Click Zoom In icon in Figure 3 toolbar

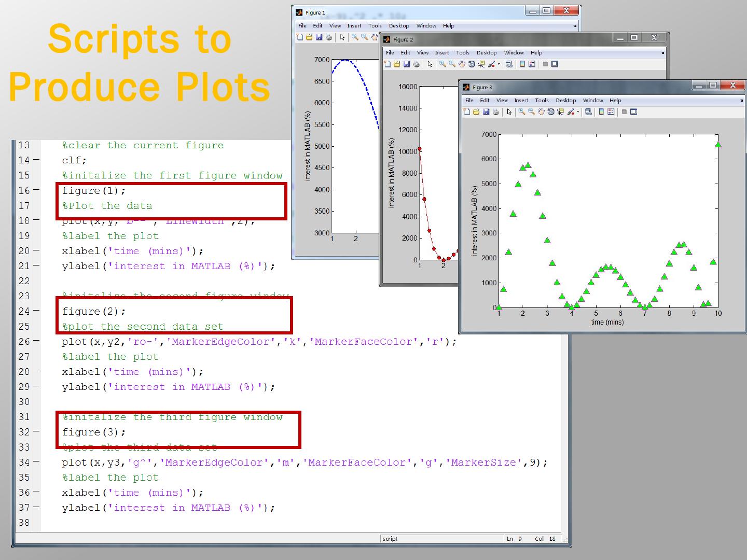click(x=522, y=112)
